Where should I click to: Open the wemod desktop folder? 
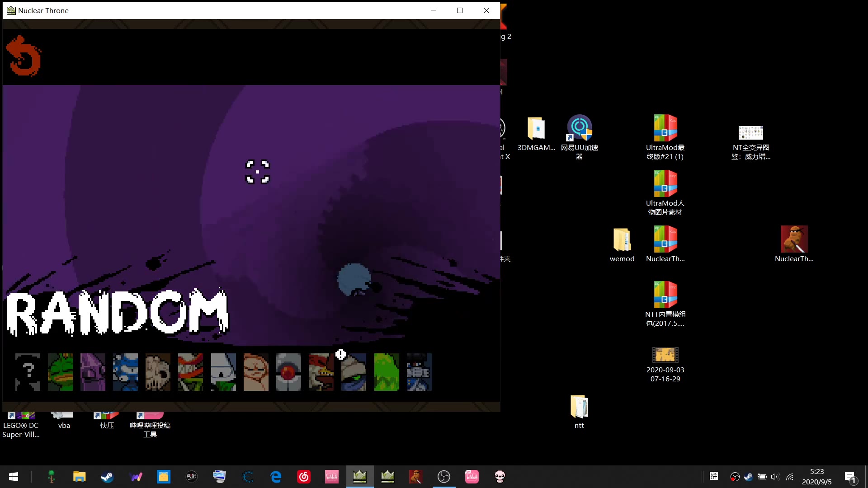pos(622,240)
